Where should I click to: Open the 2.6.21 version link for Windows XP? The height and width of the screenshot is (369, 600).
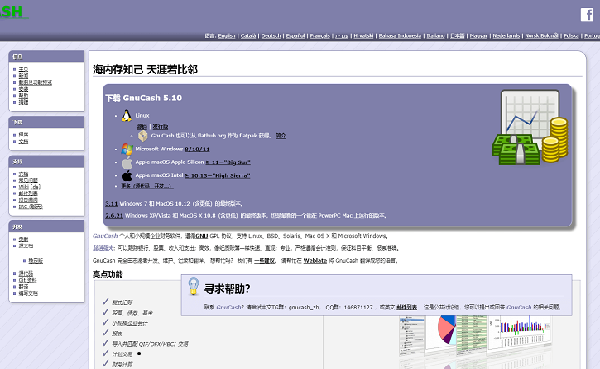click(114, 216)
